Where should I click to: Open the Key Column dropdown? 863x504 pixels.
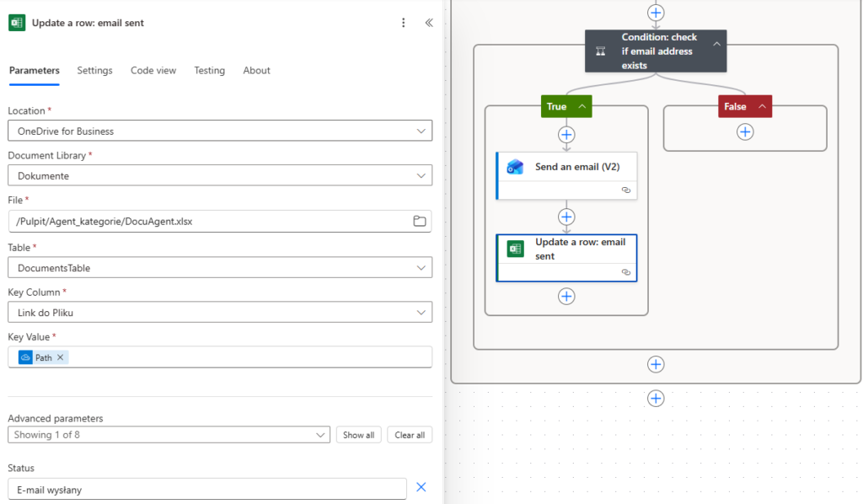click(x=220, y=313)
